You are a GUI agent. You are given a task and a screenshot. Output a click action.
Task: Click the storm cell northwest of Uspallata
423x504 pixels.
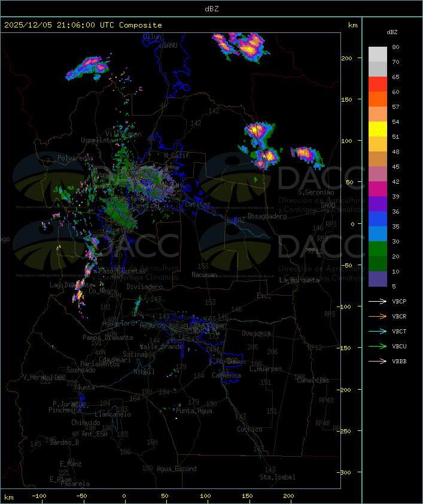pyautogui.click(x=87, y=68)
